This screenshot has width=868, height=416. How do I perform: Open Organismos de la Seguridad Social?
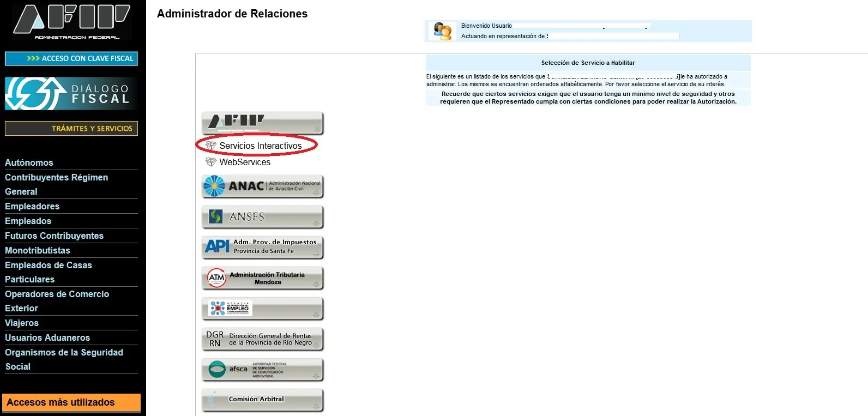[64, 359]
